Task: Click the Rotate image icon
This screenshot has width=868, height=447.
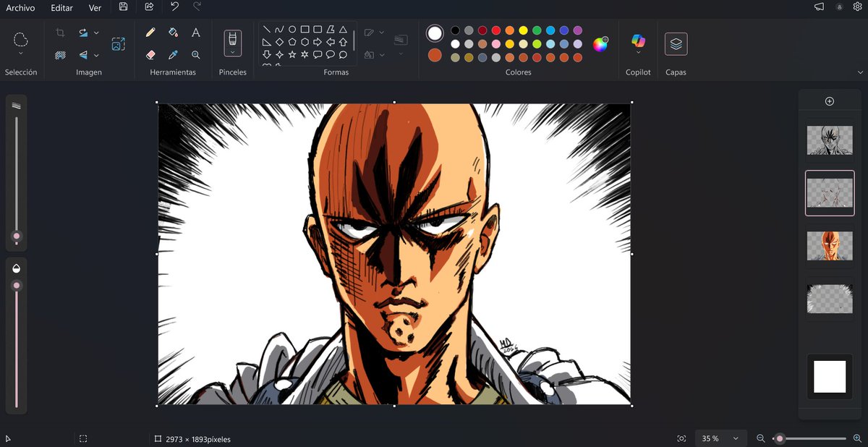Action: pyautogui.click(x=83, y=33)
